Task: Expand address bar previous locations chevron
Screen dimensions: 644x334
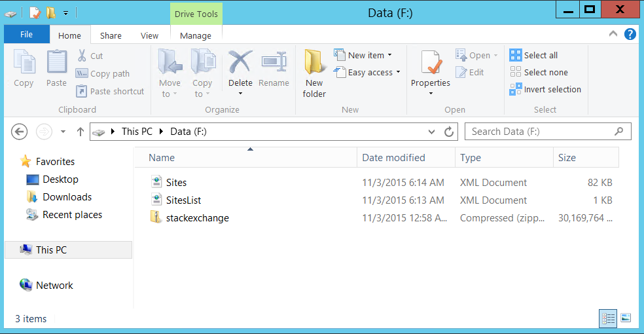Action: 431,132
